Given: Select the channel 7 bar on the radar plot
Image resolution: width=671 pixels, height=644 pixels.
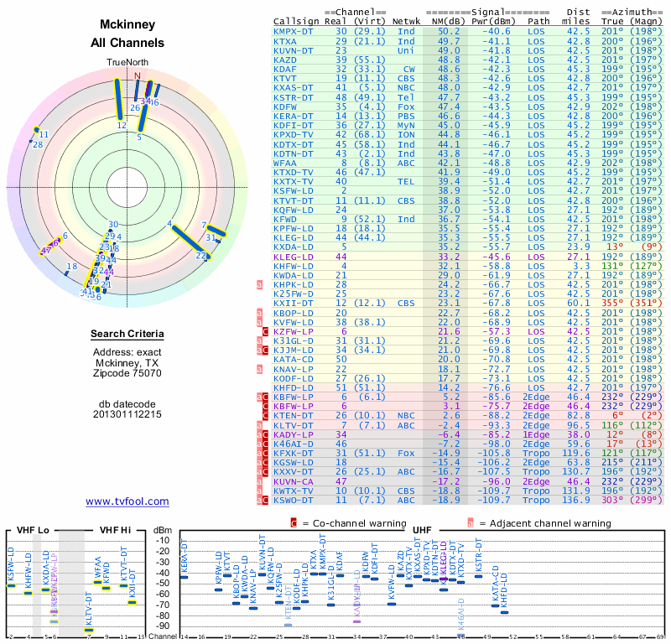Looking at the screenshot, I should 216,229.
